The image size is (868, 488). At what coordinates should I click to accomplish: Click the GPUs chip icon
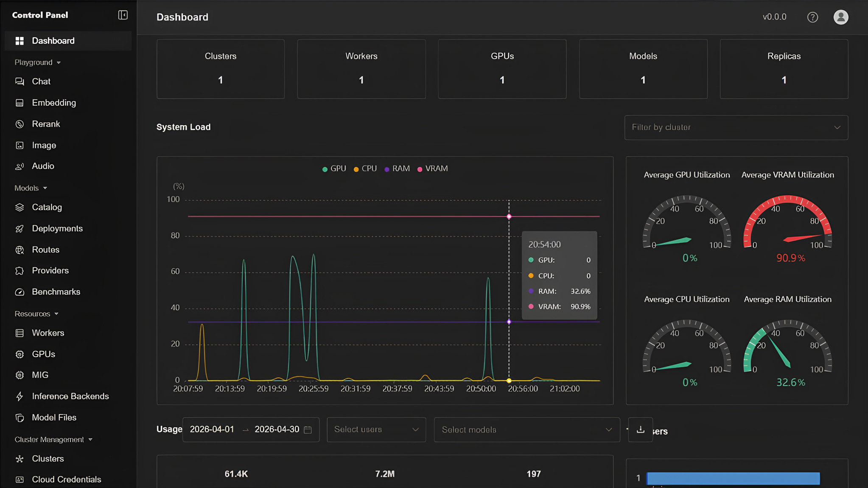20,354
